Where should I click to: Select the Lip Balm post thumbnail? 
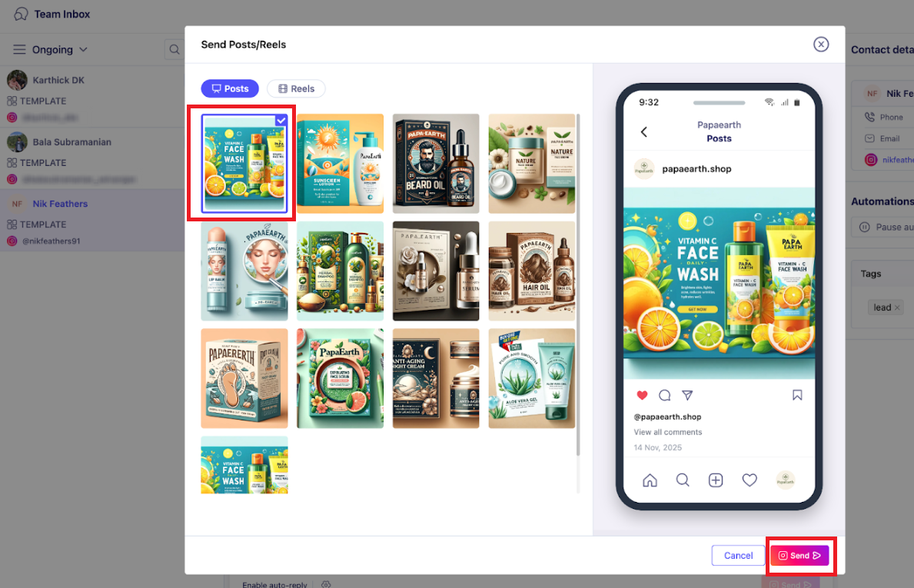(x=244, y=271)
